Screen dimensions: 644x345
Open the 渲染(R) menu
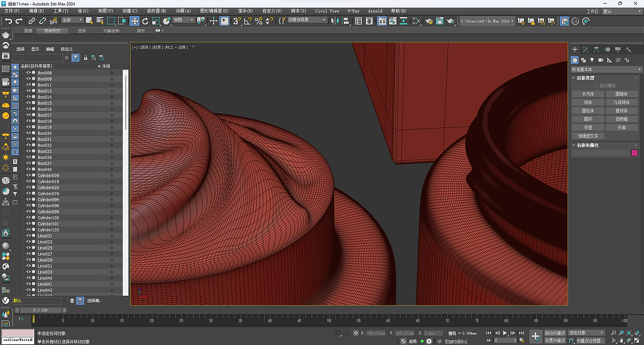[x=246, y=11]
